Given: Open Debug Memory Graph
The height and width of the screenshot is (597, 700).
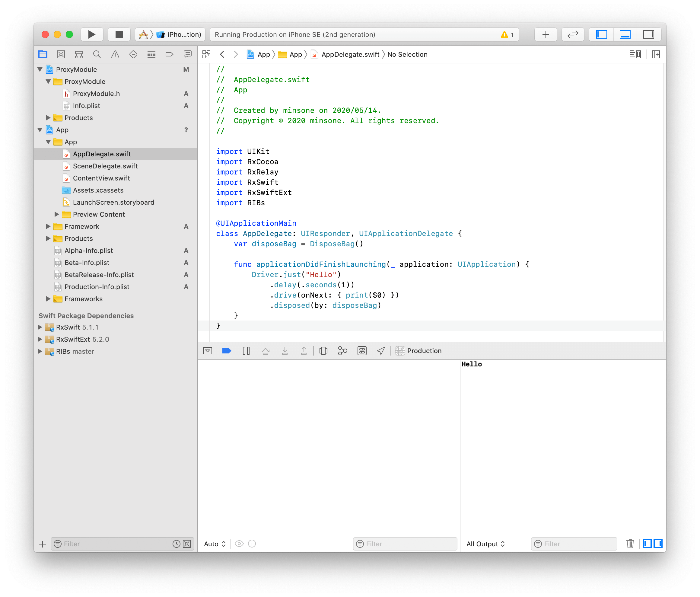Looking at the screenshot, I should click(x=342, y=351).
